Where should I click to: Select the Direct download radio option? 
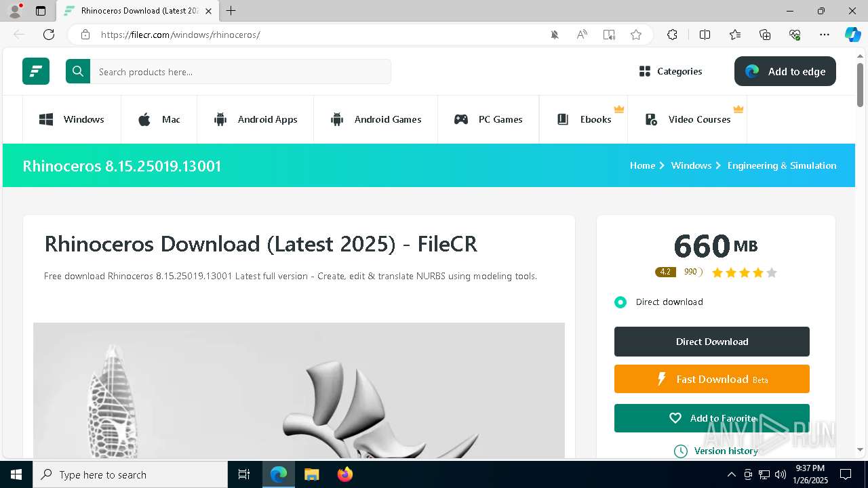pyautogui.click(x=620, y=302)
